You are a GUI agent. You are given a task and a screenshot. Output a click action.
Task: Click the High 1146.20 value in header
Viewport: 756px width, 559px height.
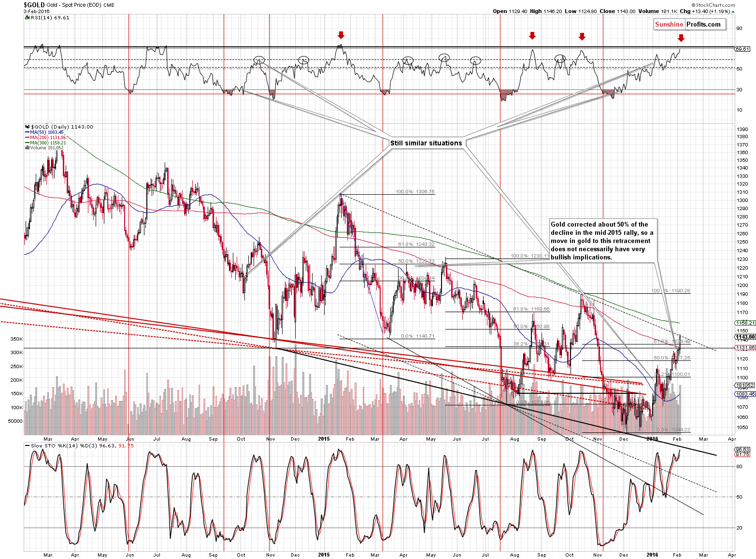[547, 11]
